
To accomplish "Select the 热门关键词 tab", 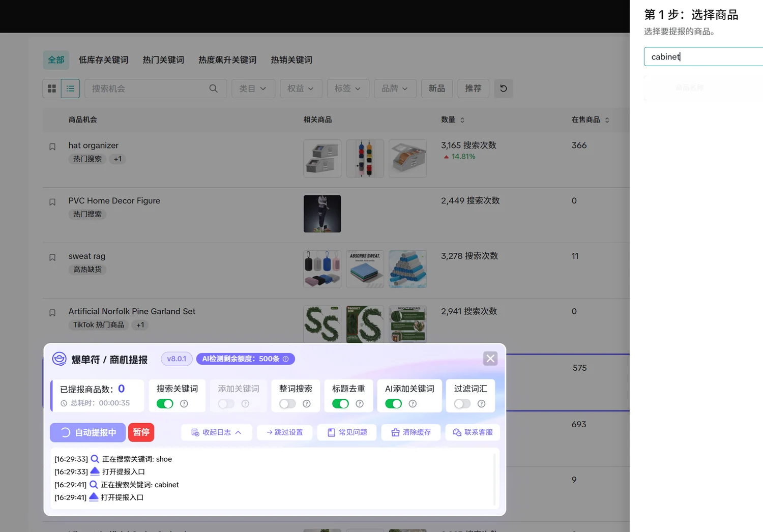I will click(163, 60).
